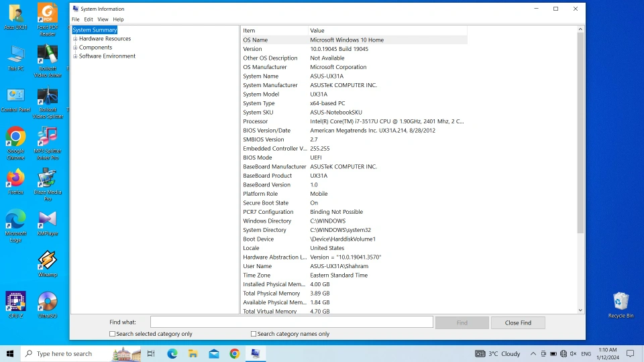Open network globe tray icon
Screen dimensions: 644x362
(563, 353)
